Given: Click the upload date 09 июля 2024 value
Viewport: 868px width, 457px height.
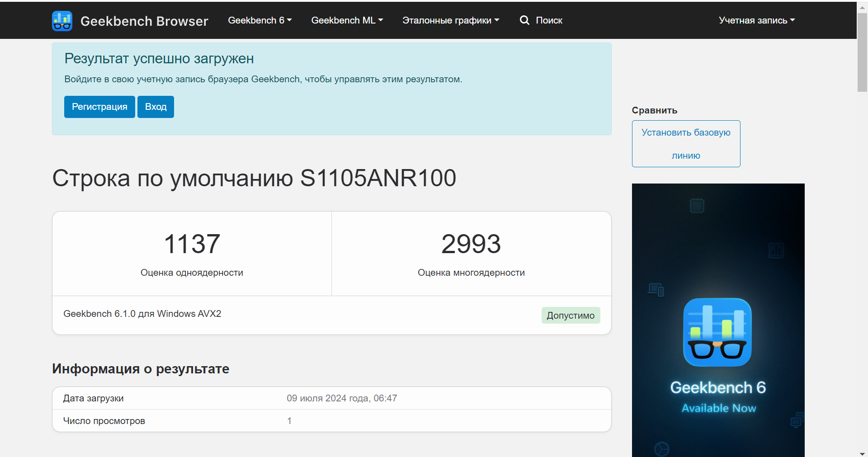Looking at the screenshot, I should pos(342,398).
